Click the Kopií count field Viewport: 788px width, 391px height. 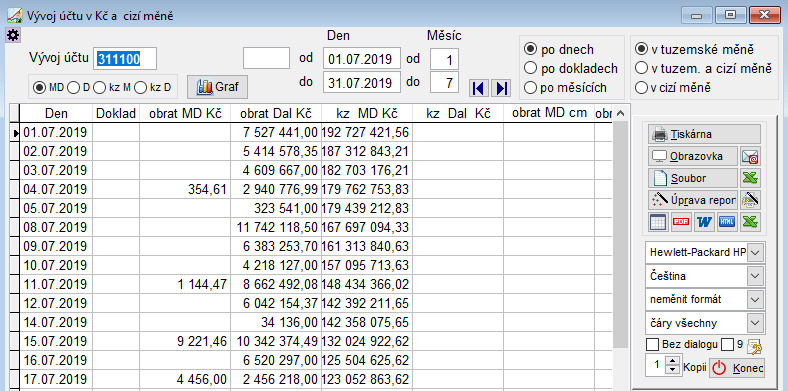(655, 365)
